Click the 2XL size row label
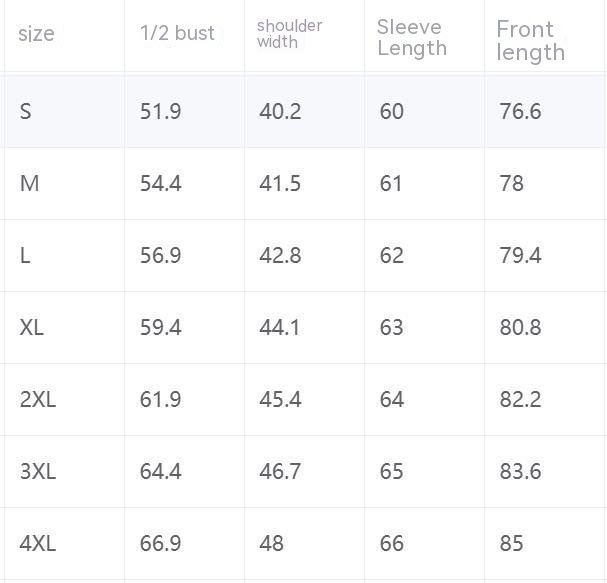Image resolution: width=607 pixels, height=583 pixels. (x=38, y=399)
